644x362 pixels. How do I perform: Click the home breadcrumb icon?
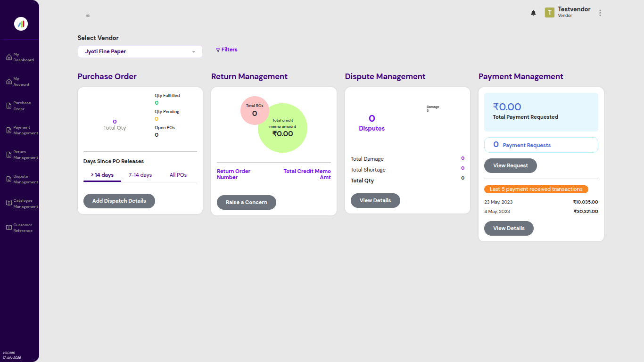(x=88, y=16)
